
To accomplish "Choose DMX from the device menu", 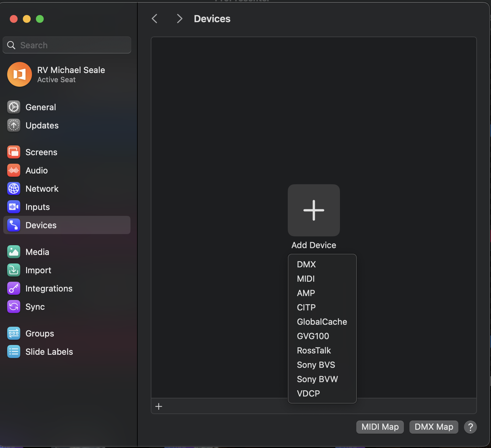I will click(x=306, y=264).
